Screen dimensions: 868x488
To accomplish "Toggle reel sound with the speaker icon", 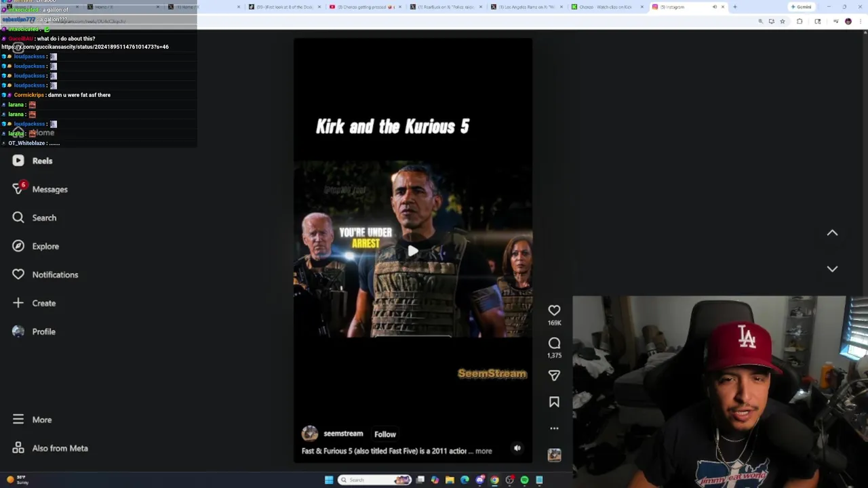I will pyautogui.click(x=517, y=448).
